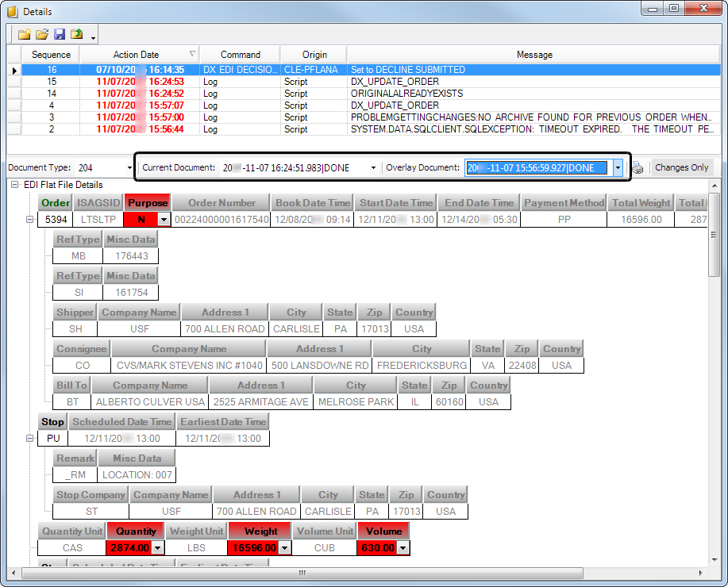Open the Purpose N cell dropdown
The height and width of the screenshot is (587, 728).
click(164, 220)
